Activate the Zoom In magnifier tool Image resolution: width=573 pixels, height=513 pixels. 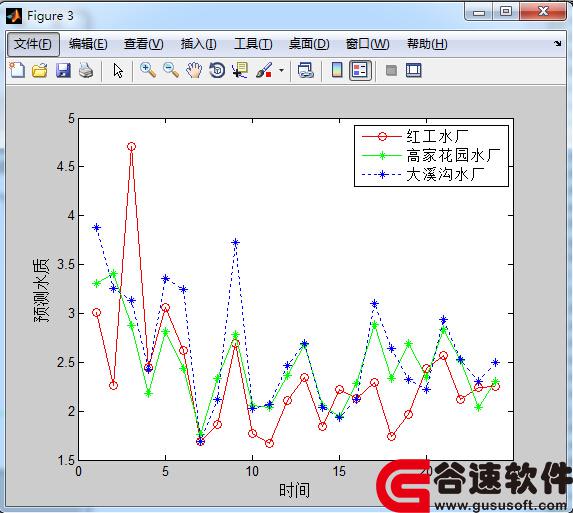click(148, 70)
